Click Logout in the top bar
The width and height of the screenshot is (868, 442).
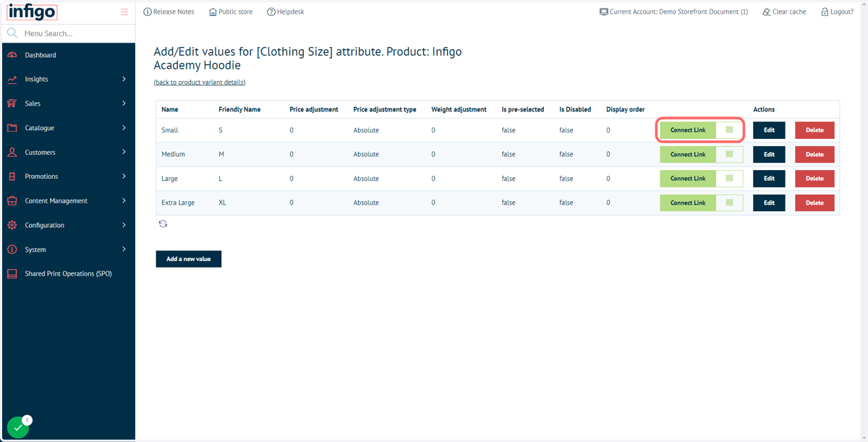842,12
